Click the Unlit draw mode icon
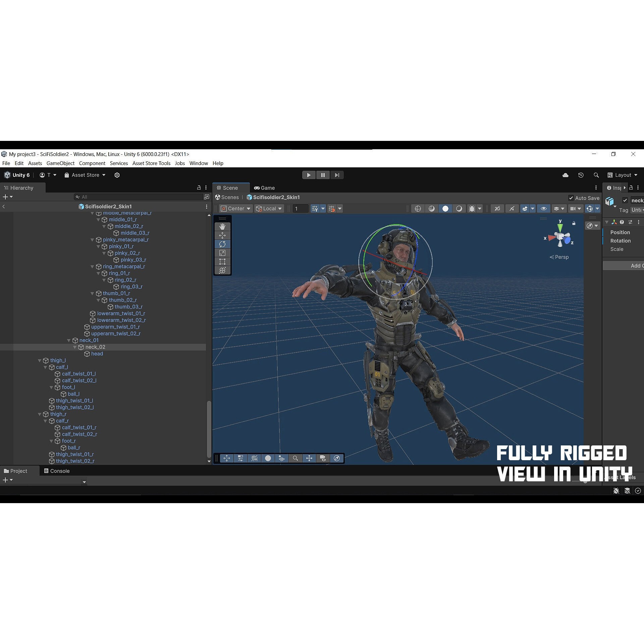Viewport: 644px width, 644px height. pos(459,209)
